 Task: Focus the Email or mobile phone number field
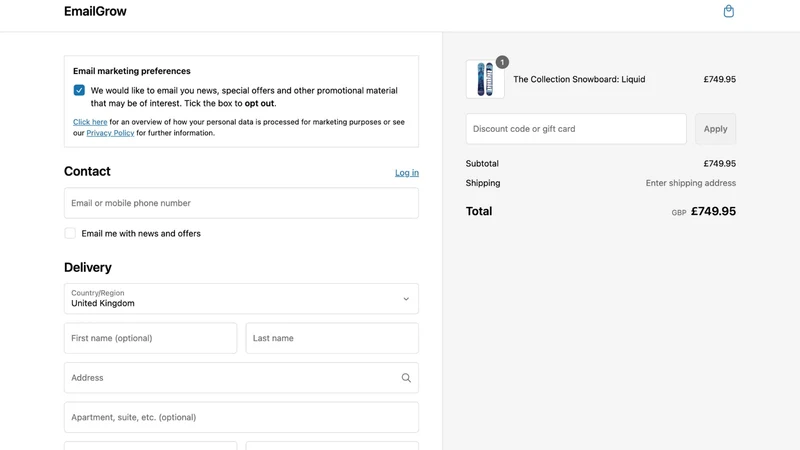pos(241,203)
